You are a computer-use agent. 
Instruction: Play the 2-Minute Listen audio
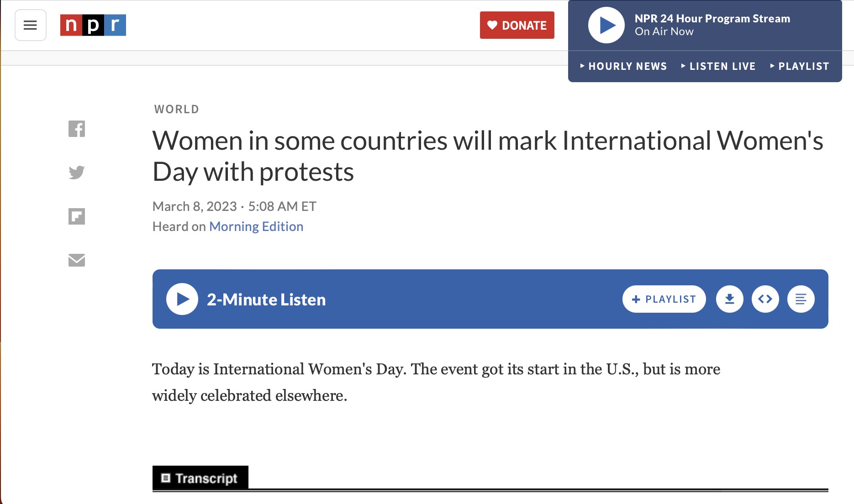[182, 299]
